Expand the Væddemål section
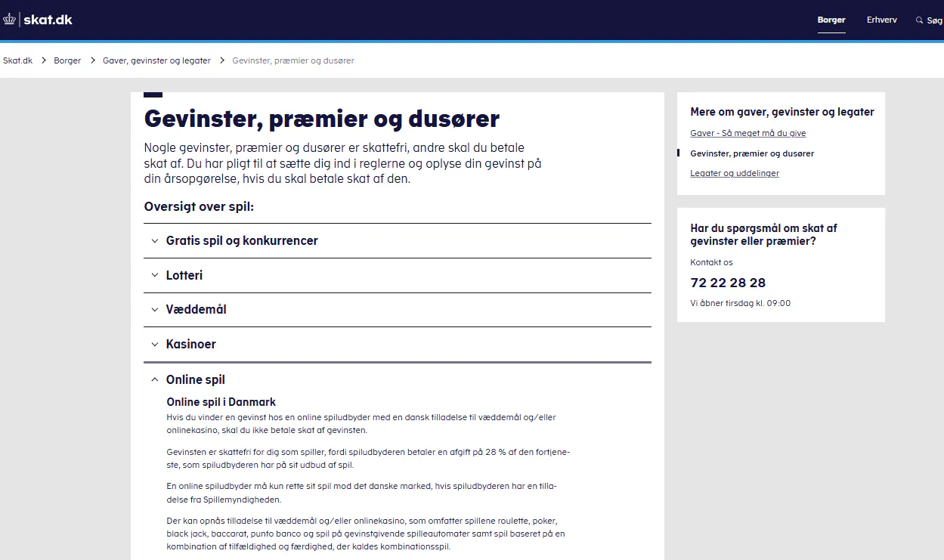This screenshot has width=944, height=560. coord(398,310)
